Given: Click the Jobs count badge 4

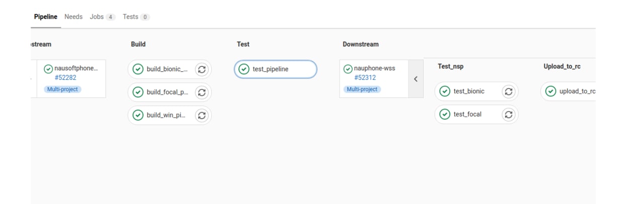Looking at the screenshot, I should (111, 17).
